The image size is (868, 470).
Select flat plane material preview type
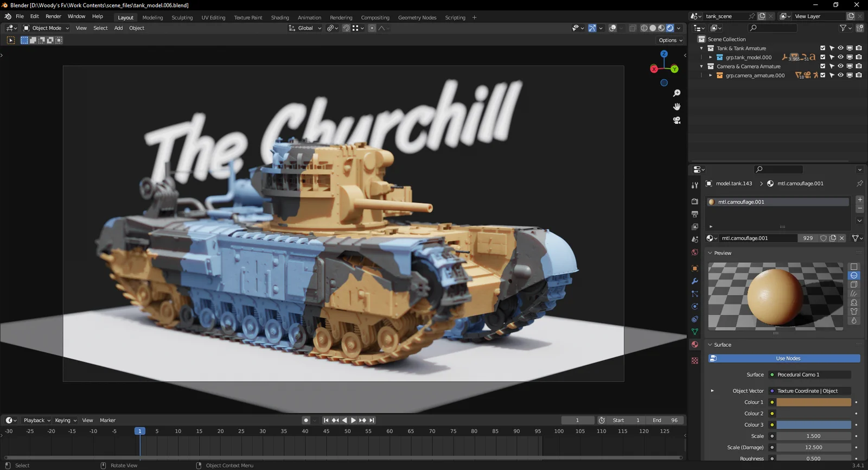pyautogui.click(x=854, y=266)
